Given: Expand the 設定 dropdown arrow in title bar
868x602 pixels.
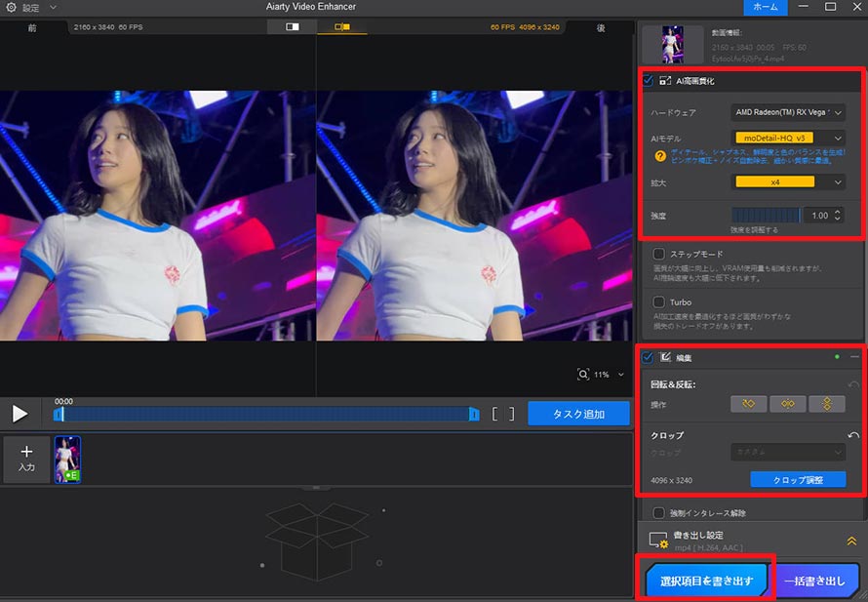Looking at the screenshot, I should (x=53, y=8).
